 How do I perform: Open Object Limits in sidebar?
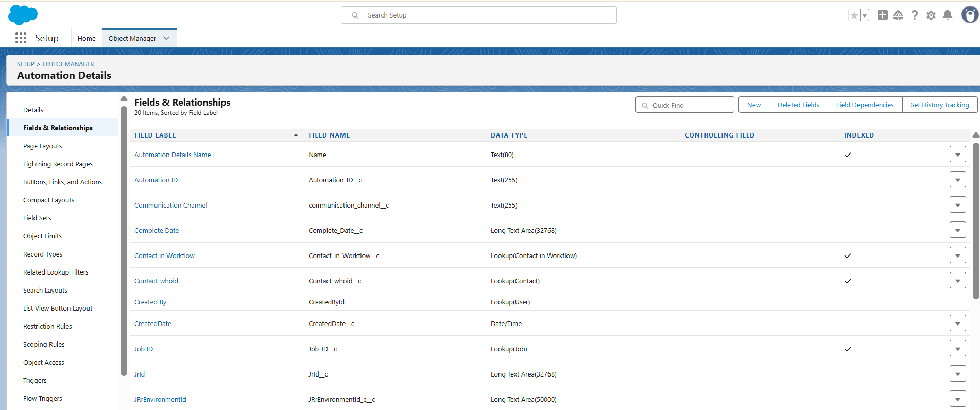click(42, 236)
